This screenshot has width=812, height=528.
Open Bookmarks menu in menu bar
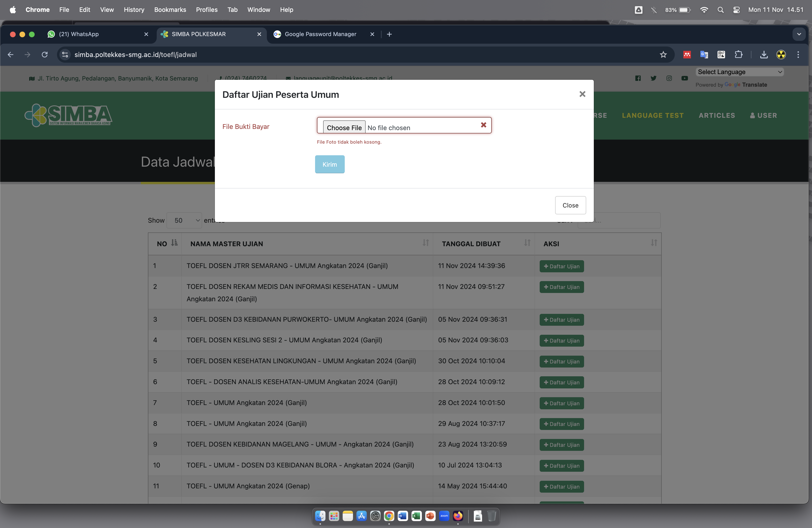tap(170, 9)
